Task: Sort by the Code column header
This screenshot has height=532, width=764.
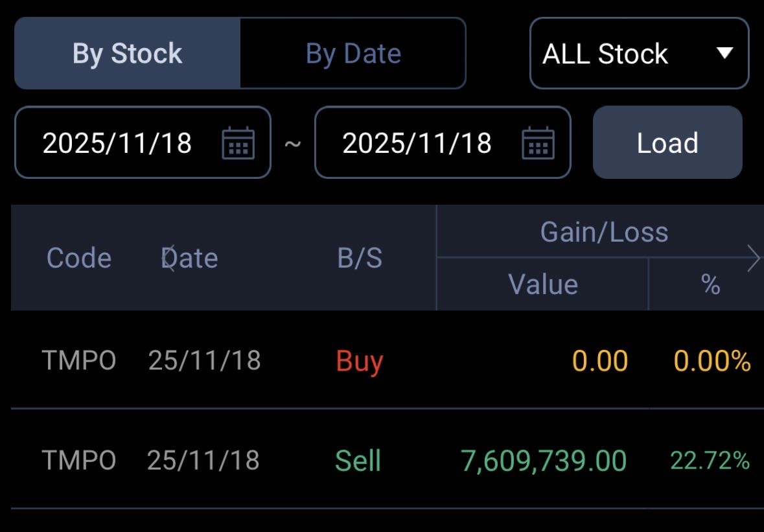Action: click(x=79, y=258)
